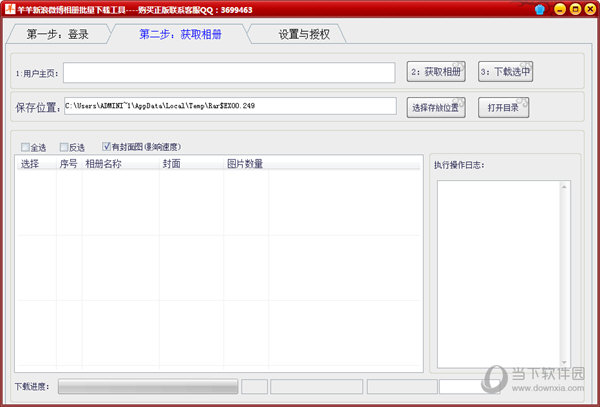Toggle the 反选 (invert selection) checkbox
600x407 pixels.
(x=65, y=148)
